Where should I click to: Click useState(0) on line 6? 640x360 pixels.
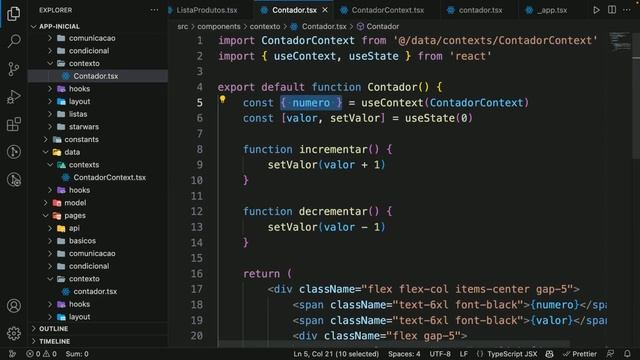(x=439, y=118)
